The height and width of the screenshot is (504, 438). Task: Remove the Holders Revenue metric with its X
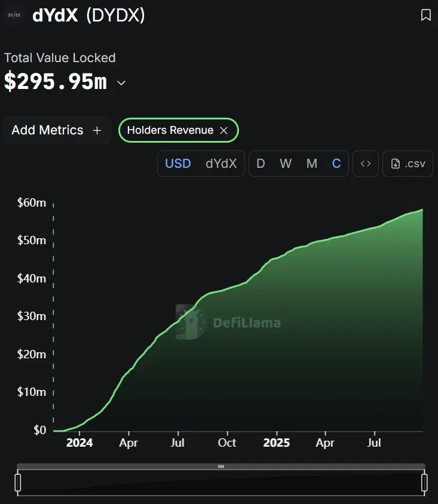point(224,131)
